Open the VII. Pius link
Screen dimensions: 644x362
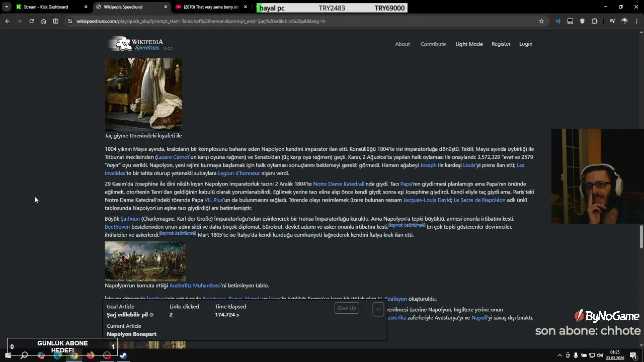click(213, 200)
